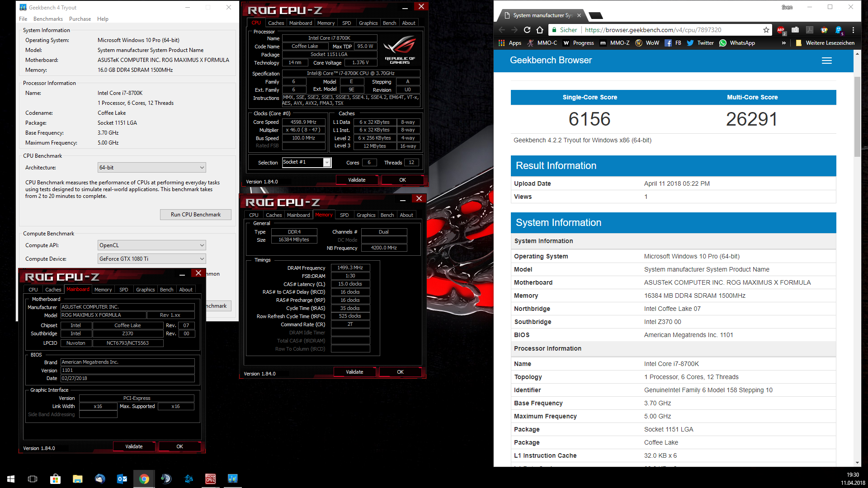Click the Geekbench page vertical scrollbar
Screen dimensions: 868x488
point(857,117)
